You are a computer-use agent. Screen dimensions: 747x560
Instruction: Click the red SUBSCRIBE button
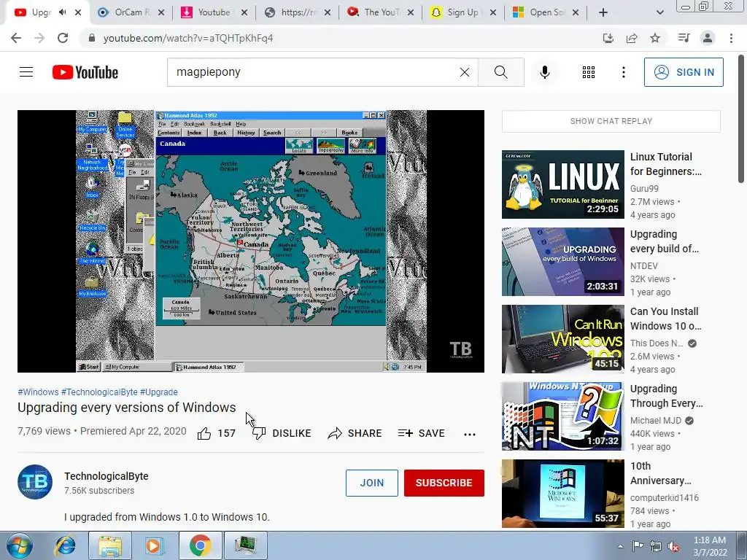[x=444, y=483]
